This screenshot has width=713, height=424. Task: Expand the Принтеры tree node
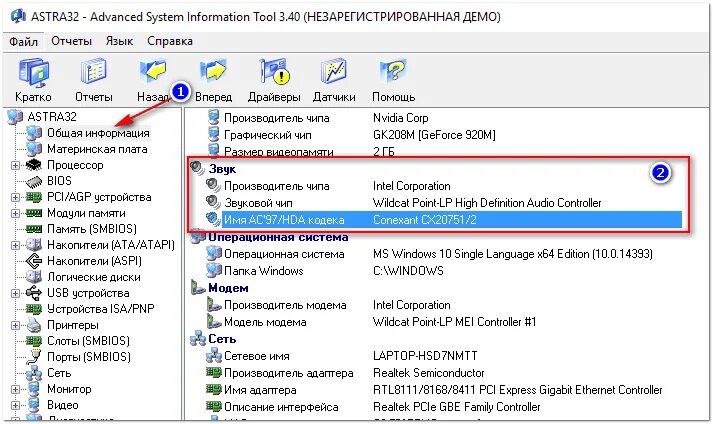[x=15, y=325]
